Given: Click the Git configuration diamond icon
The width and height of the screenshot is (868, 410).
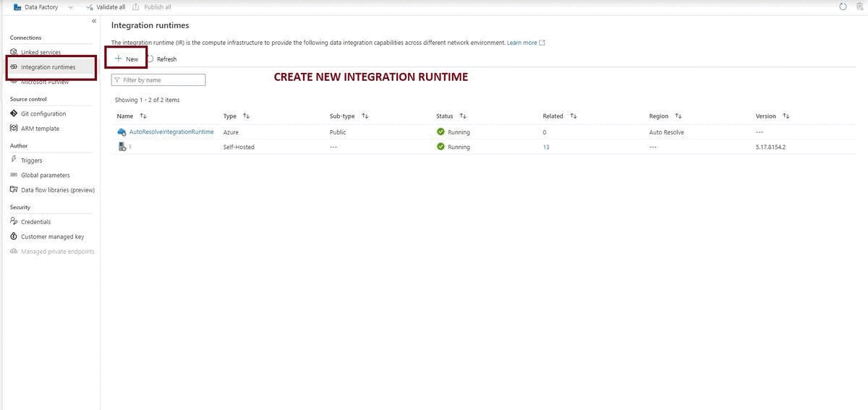Looking at the screenshot, I should 14,114.
